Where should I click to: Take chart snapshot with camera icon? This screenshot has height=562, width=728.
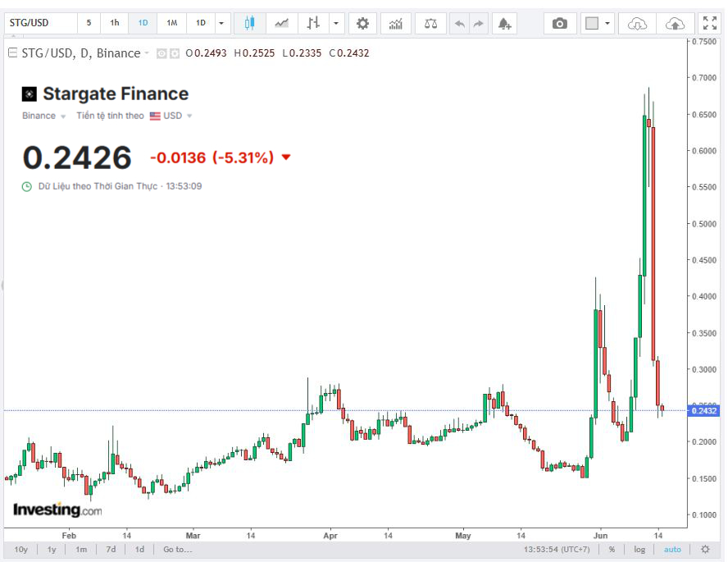coord(560,23)
